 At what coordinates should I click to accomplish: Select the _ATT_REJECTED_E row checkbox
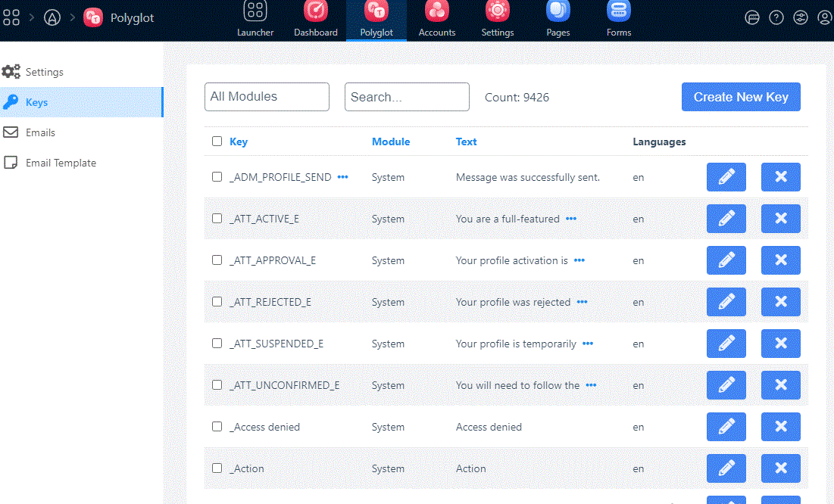[217, 302]
